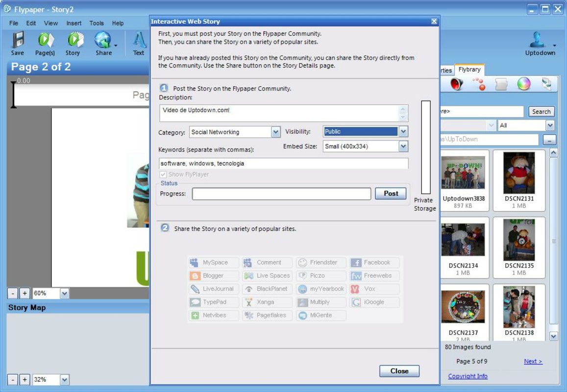Share the story to LiveJournal
This screenshot has height=392, width=567.
(x=214, y=289)
